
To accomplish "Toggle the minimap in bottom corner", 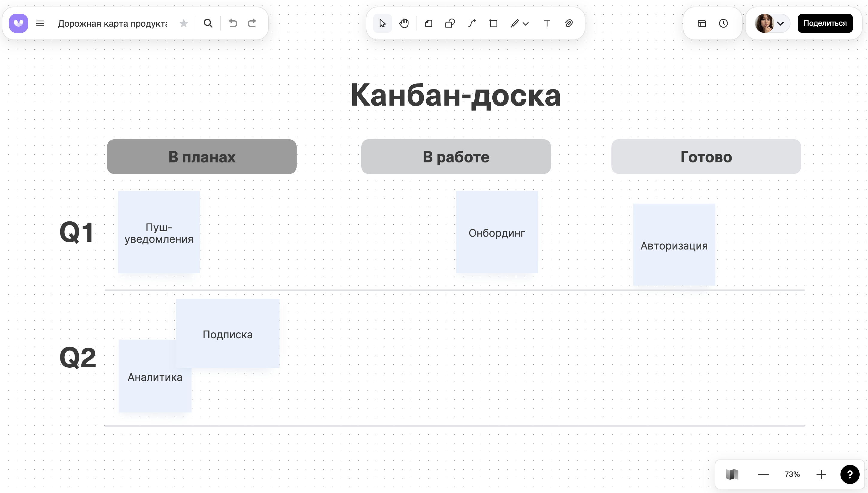I will [732, 474].
